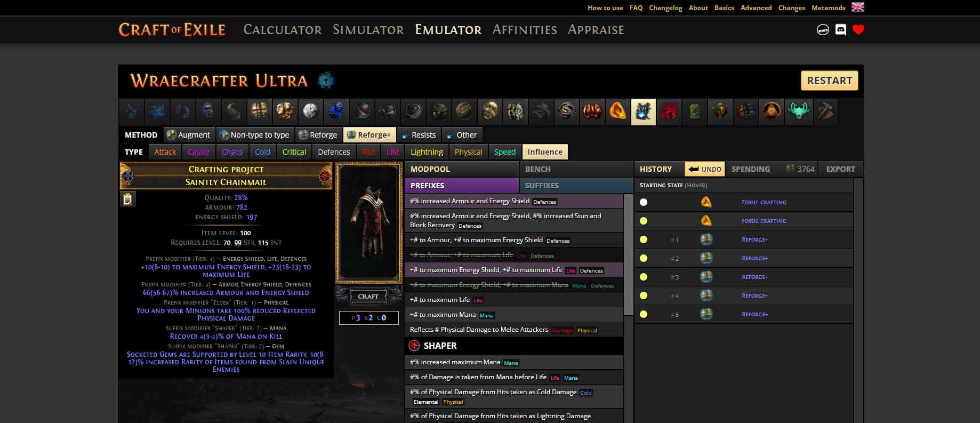Go to Appraise in the top navigation
The width and height of the screenshot is (980, 423).
596,30
